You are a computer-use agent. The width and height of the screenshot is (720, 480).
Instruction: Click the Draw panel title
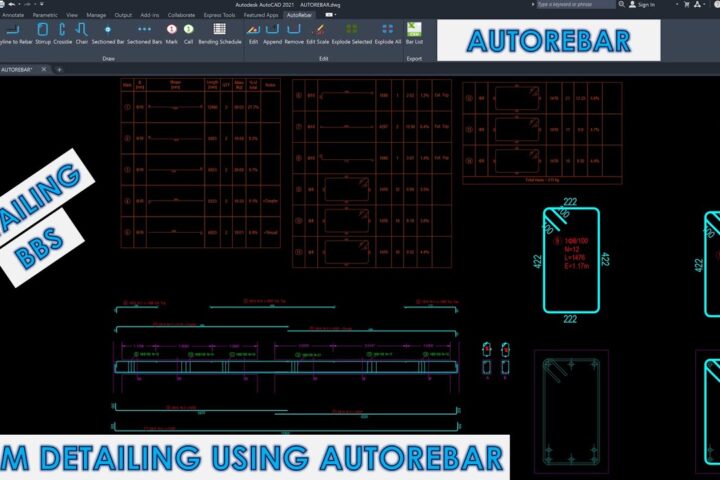[108, 59]
